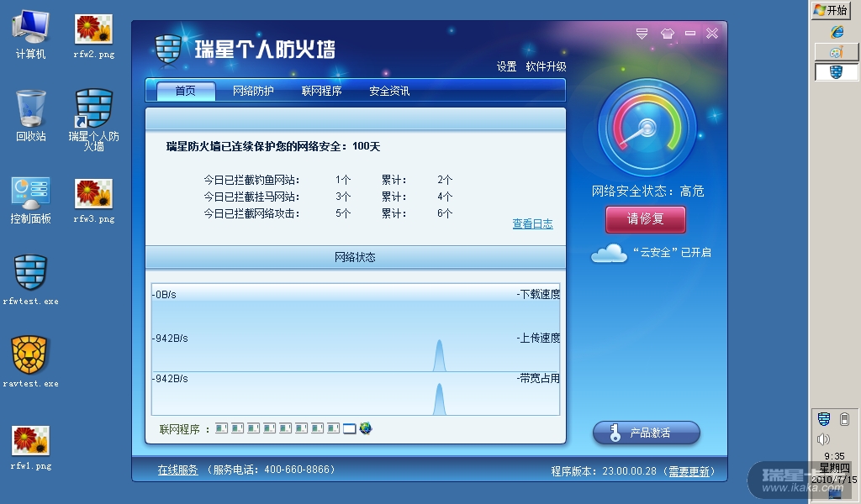Image resolution: width=861 pixels, height=504 pixels.
Task: Click the 0B/s download speed value
Action: [164, 295]
